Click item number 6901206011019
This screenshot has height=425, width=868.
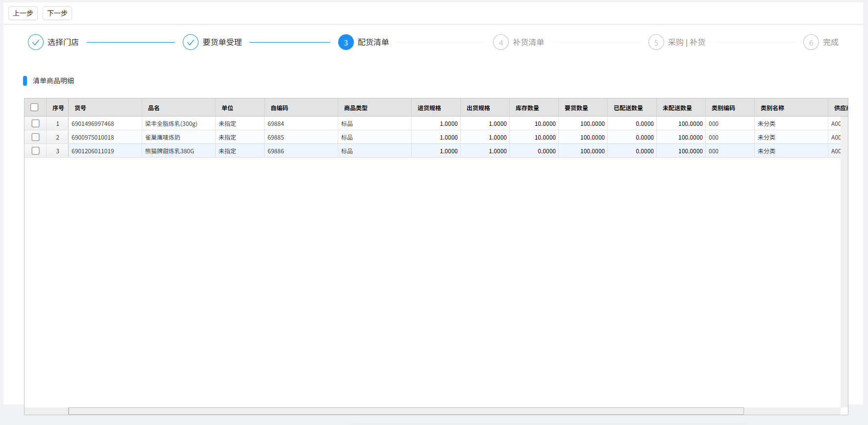pyautogui.click(x=93, y=151)
